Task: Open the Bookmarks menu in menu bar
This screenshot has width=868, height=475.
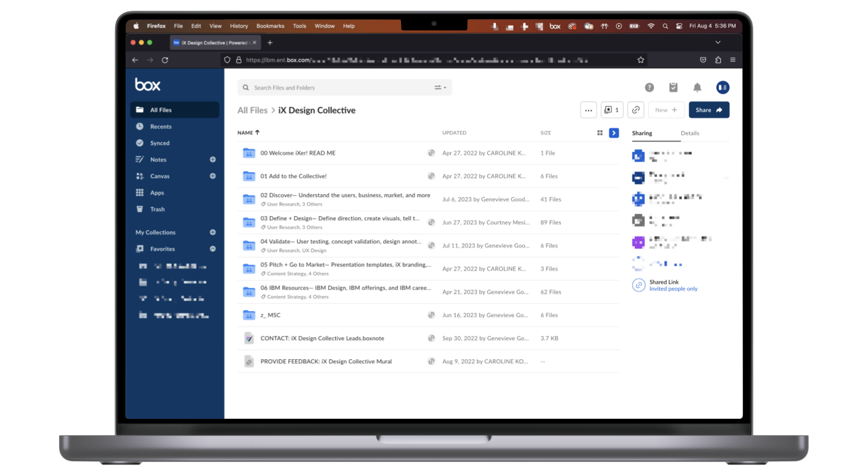Action: tap(270, 26)
